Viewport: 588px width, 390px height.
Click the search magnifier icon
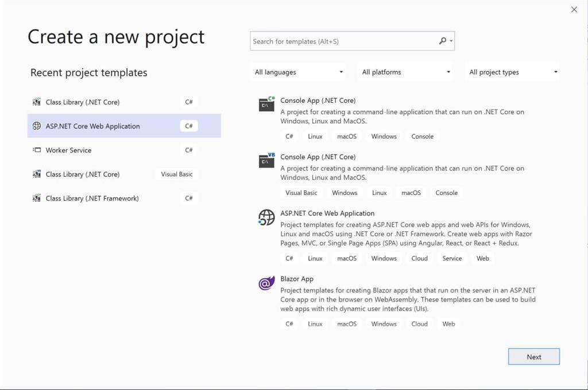coord(443,41)
